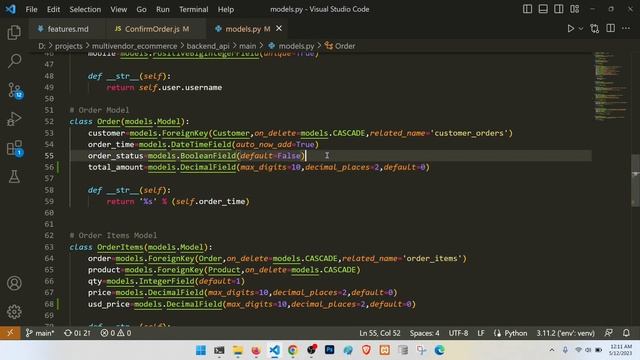Open the remote window indicator in status bar
This screenshot has width=640, height=360.
tap(10, 333)
